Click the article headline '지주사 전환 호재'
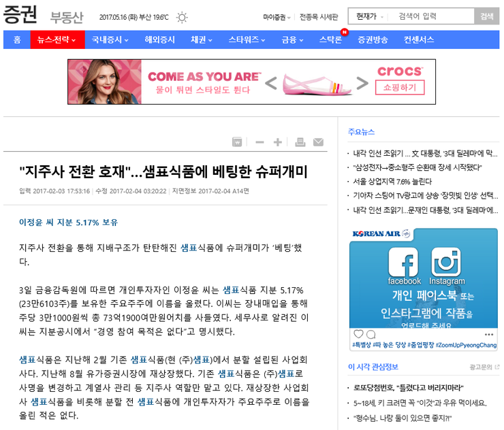 [163, 171]
